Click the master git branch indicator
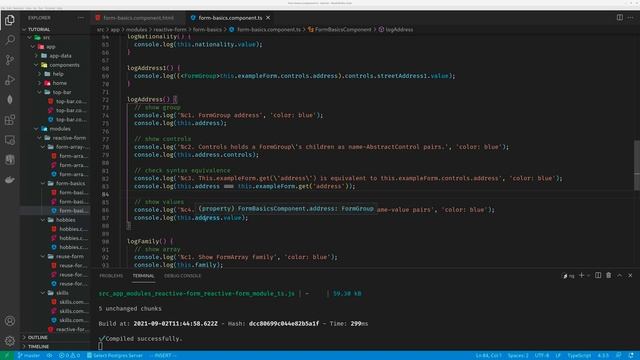This screenshot has width=640, height=360. (29, 356)
